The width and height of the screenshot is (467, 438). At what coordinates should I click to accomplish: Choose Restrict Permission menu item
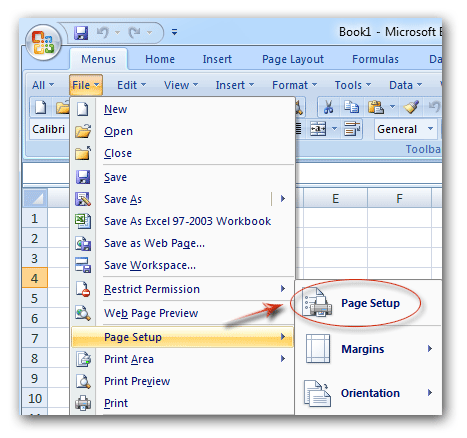click(x=182, y=289)
